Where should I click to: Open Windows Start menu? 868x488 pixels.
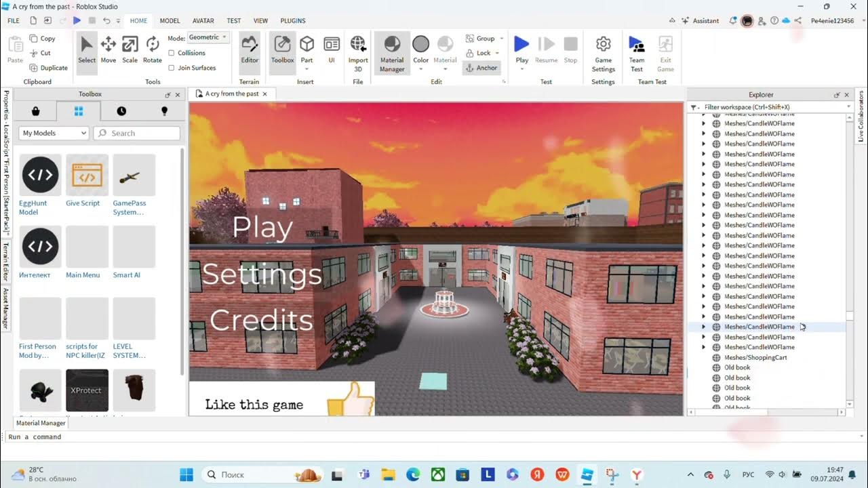click(x=186, y=475)
